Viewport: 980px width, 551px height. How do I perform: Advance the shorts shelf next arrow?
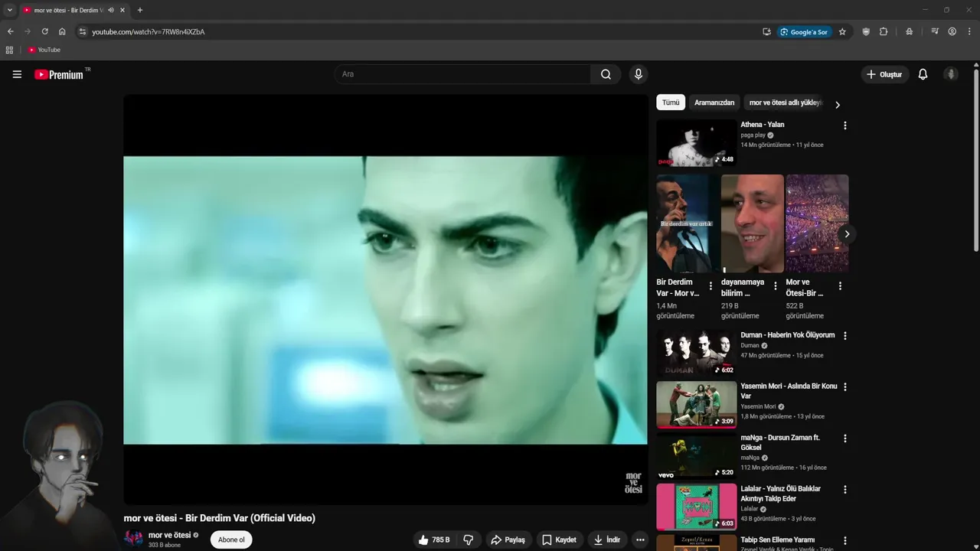click(x=846, y=234)
